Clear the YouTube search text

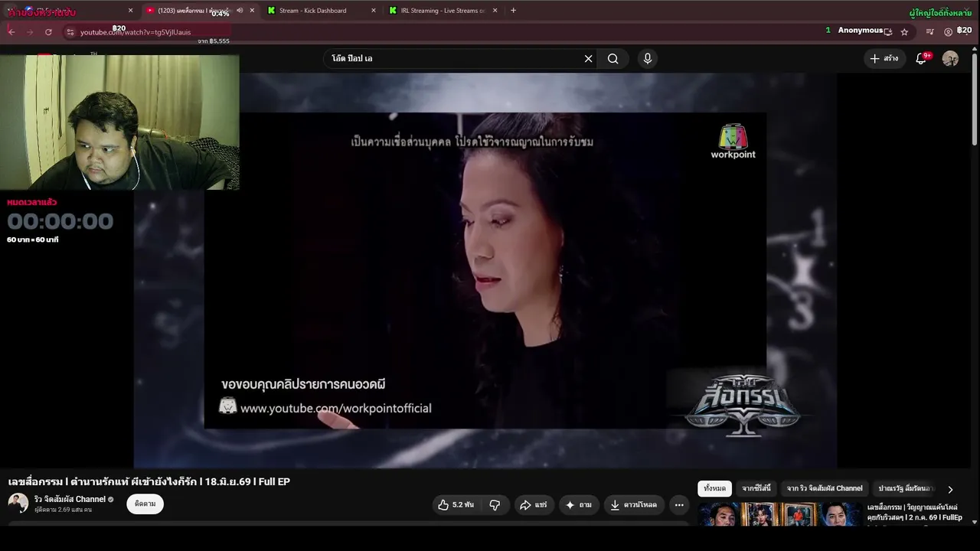pos(588,59)
